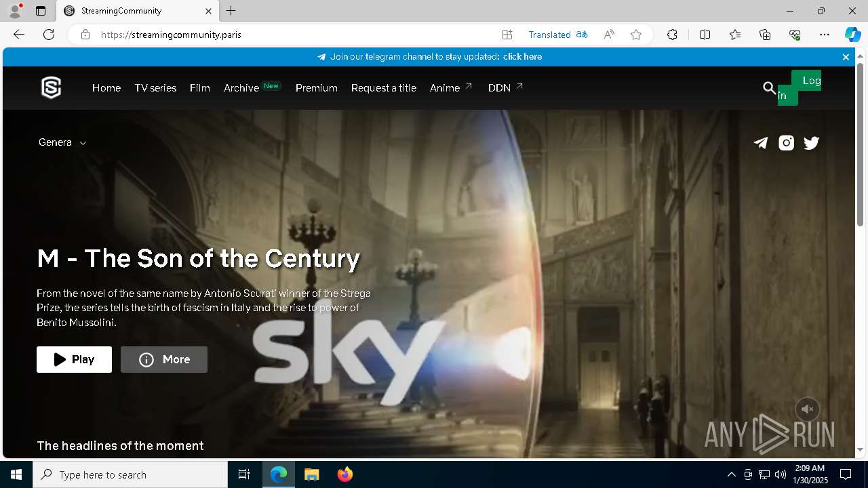Open the network icon in system tray
868x488 pixels.
tap(764, 474)
